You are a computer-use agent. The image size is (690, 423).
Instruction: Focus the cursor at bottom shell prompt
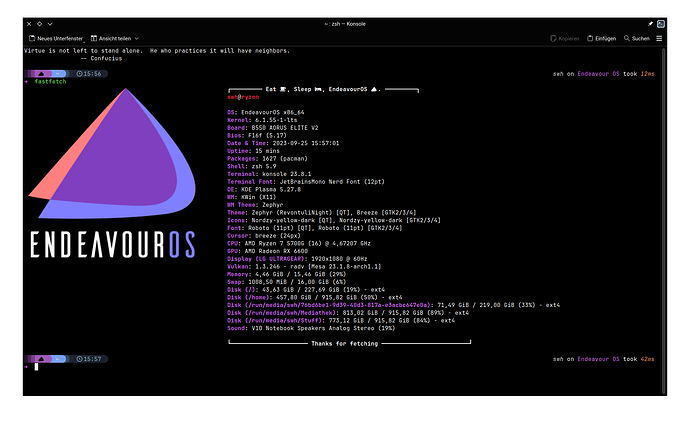pyautogui.click(x=36, y=367)
